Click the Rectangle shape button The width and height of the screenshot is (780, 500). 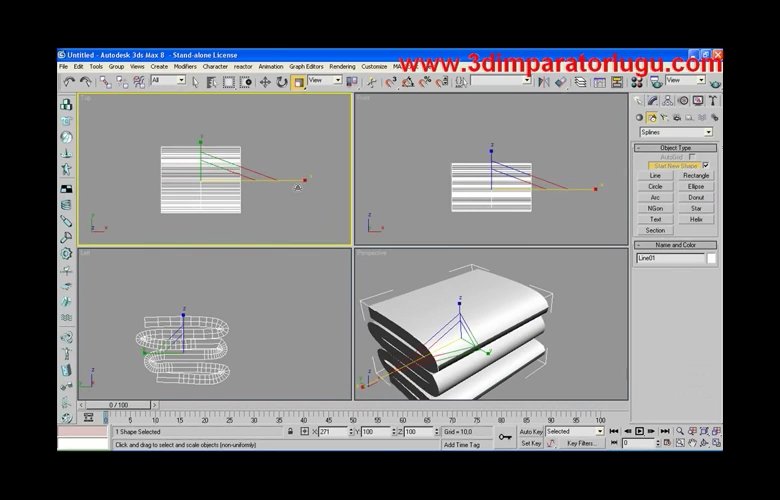coord(696,176)
